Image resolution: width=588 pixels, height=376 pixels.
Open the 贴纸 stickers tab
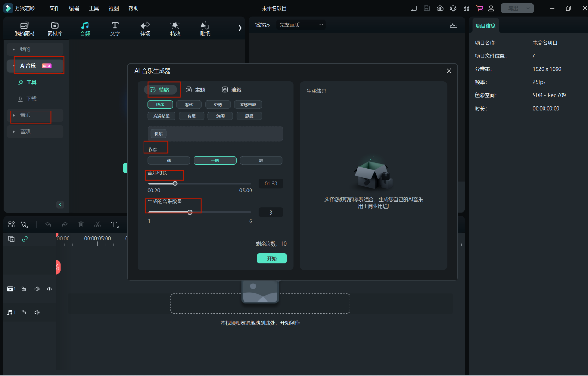click(205, 29)
